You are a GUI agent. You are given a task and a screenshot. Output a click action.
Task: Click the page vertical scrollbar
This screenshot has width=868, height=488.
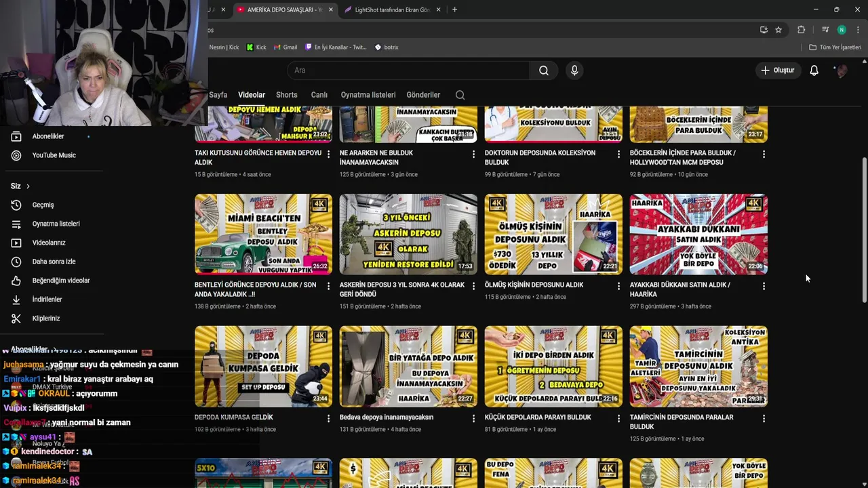coord(864,230)
